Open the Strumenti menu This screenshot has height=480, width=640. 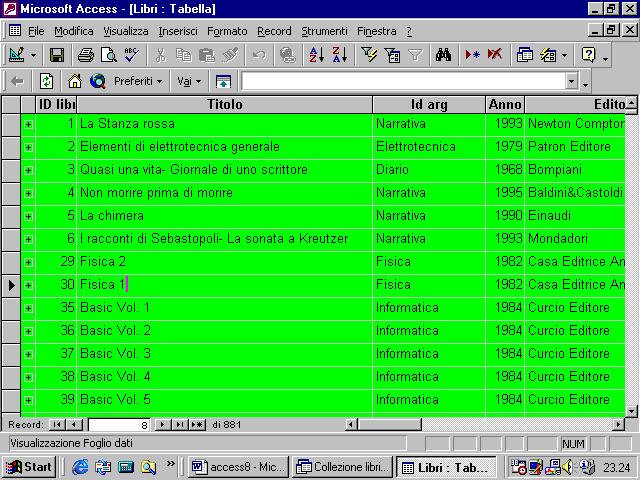click(324, 31)
